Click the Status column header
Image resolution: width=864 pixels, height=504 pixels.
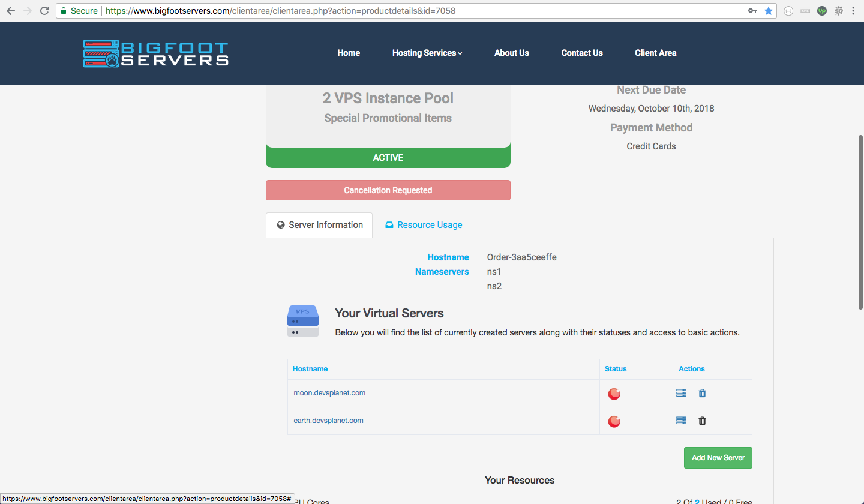coord(616,369)
